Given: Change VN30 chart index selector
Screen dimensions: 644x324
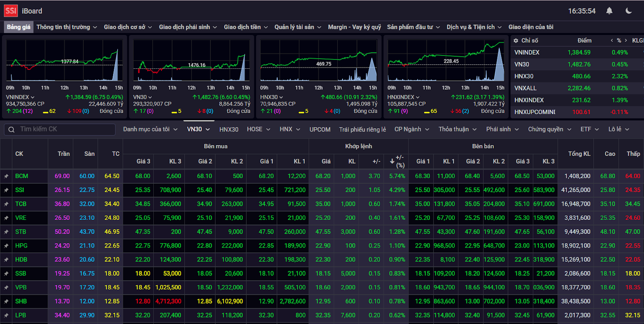Looking at the screenshot, I should click(x=142, y=97).
